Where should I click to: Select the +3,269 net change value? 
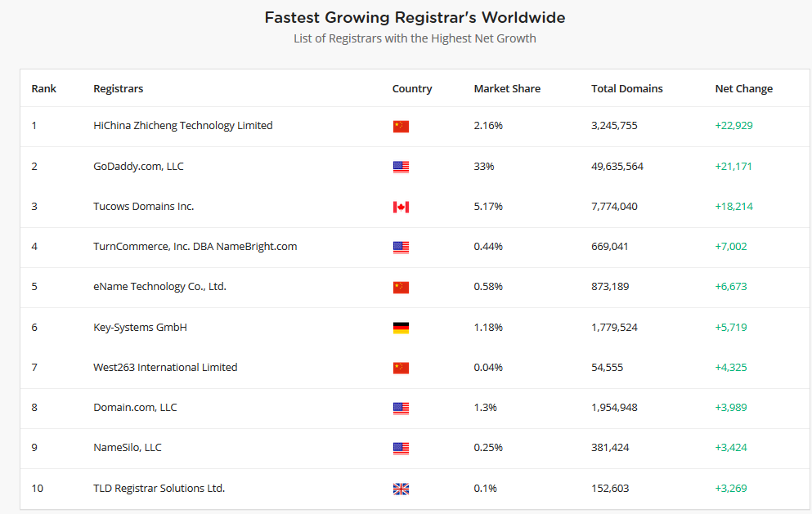coord(731,488)
